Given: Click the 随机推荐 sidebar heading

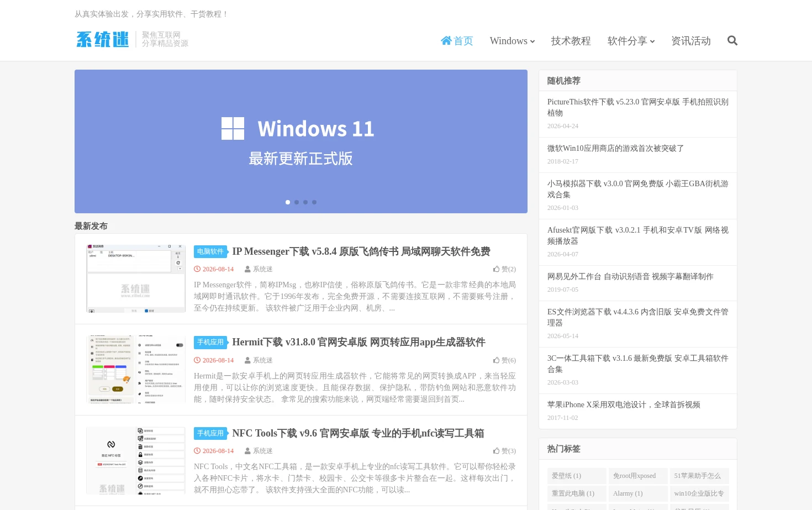Looking at the screenshot, I should pos(564,81).
